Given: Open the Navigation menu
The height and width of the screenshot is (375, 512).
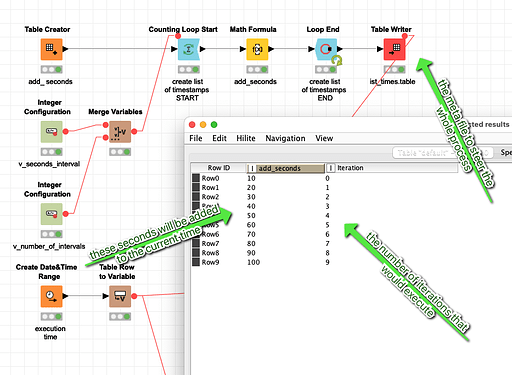Looking at the screenshot, I should click(x=285, y=138).
